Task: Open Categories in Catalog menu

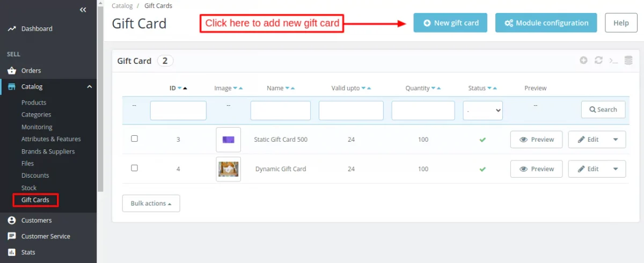Action: coord(36,114)
